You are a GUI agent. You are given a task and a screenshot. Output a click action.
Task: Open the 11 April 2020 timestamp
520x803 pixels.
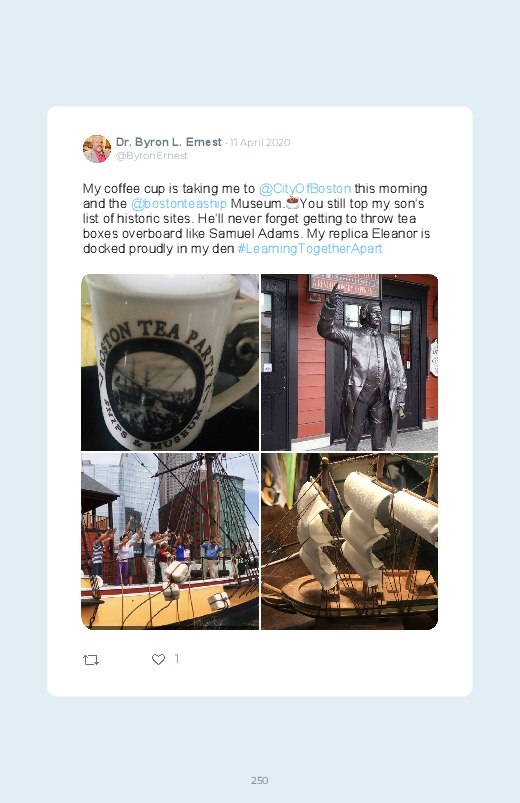click(x=260, y=142)
